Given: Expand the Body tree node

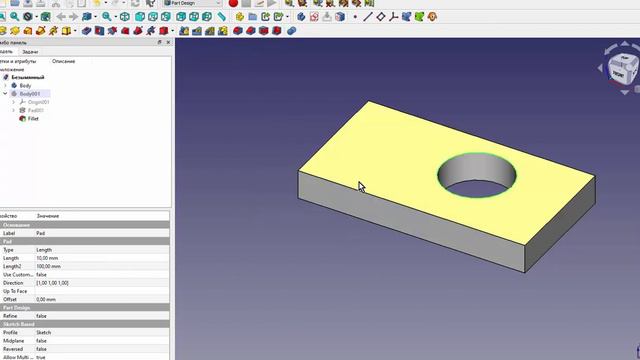Looking at the screenshot, I should 5,85.
